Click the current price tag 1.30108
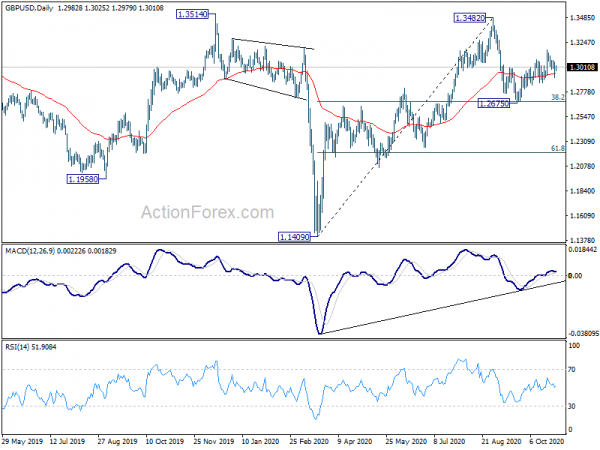Viewport: 600px width, 450px height. pyautogui.click(x=582, y=67)
